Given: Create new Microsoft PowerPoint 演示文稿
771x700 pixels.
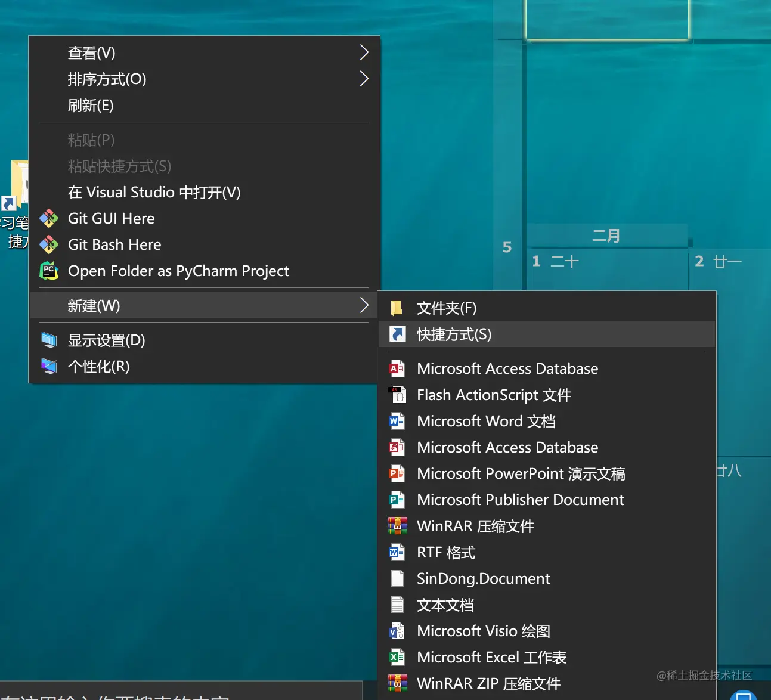Looking at the screenshot, I should (547, 473).
